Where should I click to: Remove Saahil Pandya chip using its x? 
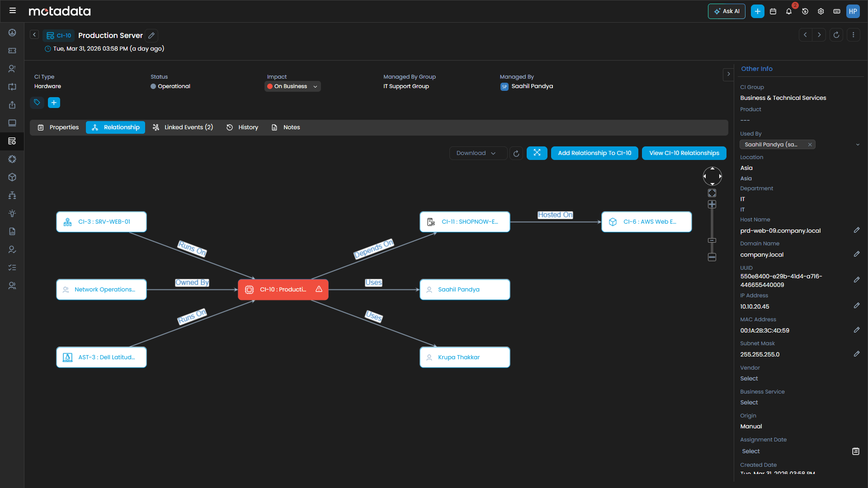810,144
